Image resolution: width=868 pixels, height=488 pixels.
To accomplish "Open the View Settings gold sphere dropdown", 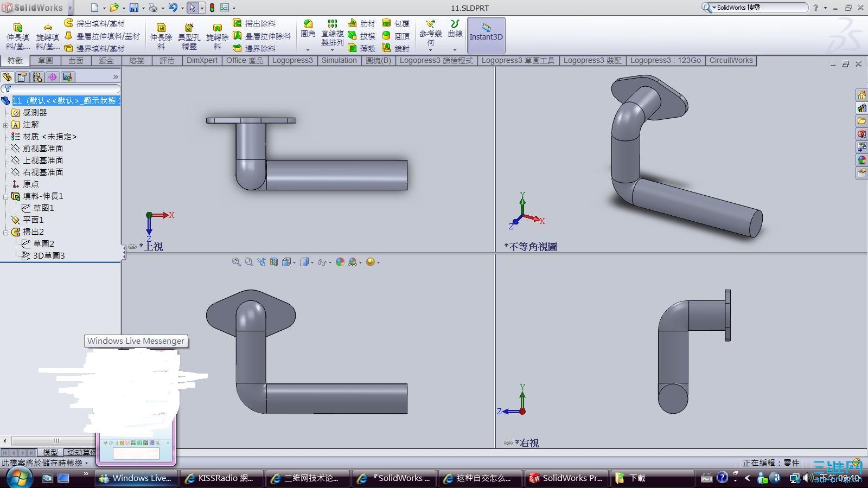I will 373,262.
